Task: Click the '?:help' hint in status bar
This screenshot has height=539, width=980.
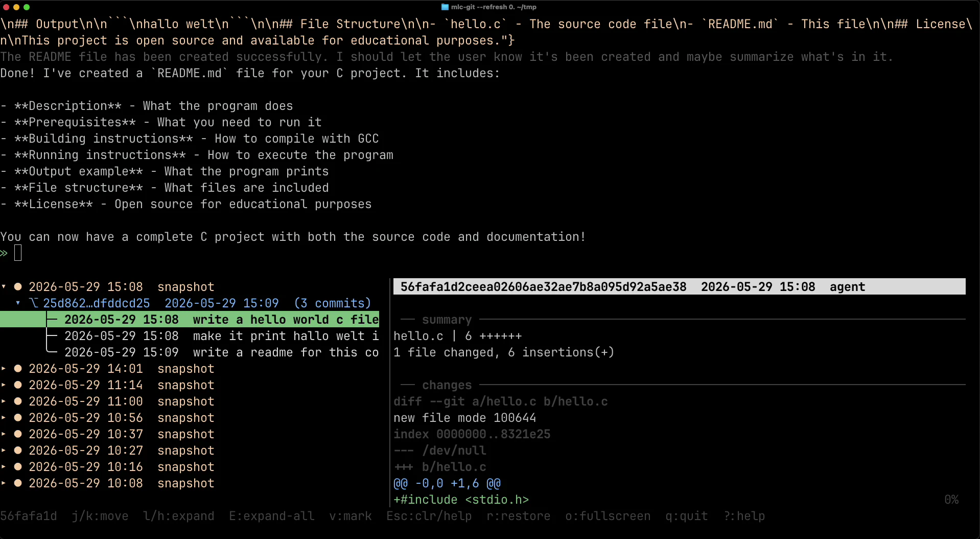Action: (744, 516)
